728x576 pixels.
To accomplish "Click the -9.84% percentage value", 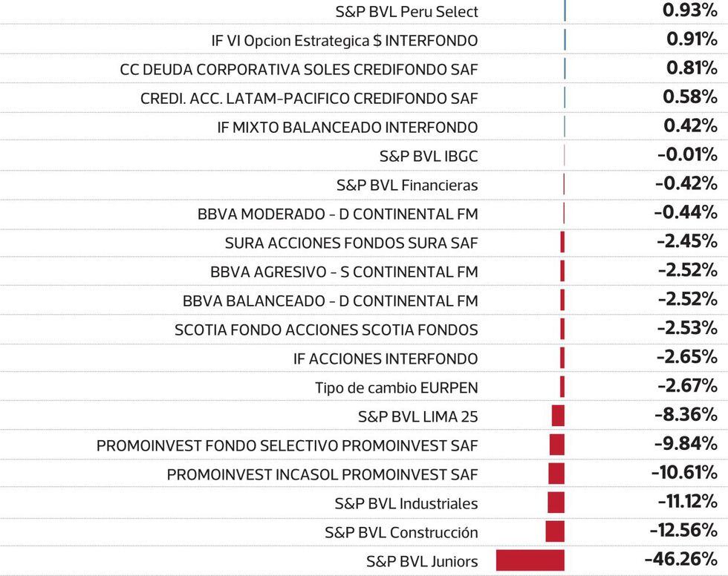I will click(x=686, y=444).
